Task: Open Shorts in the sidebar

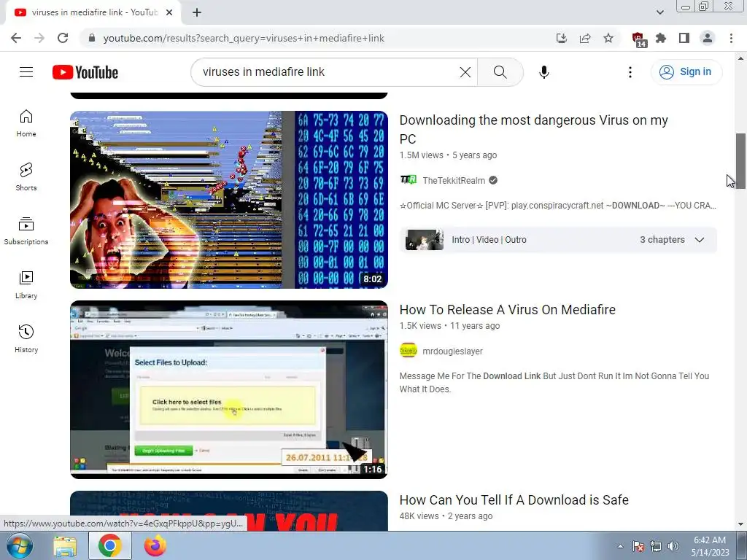Action: click(26, 177)
